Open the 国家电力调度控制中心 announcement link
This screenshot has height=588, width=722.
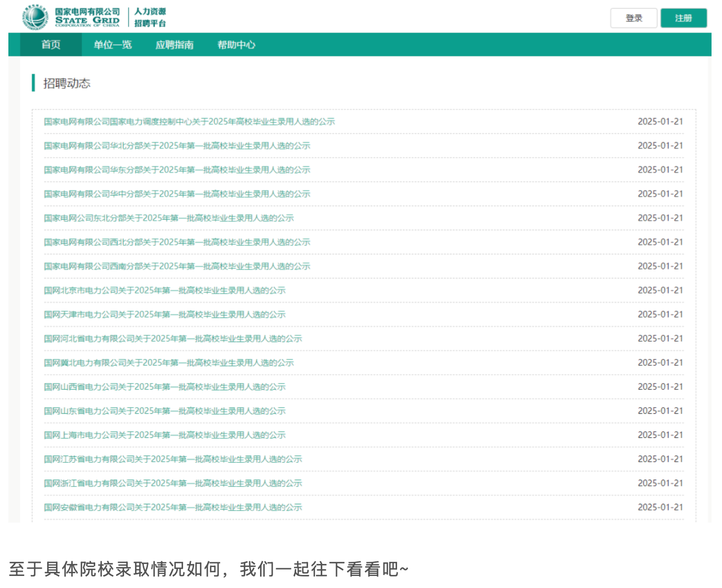(x=189, y=122)
